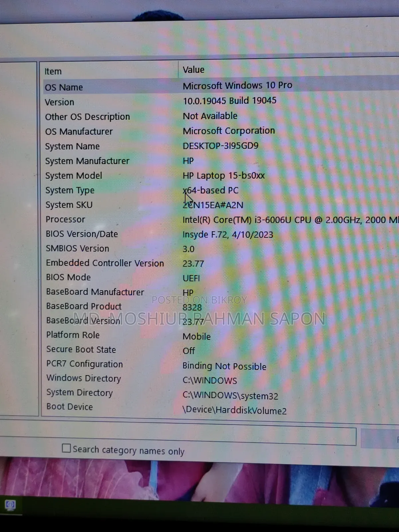Click the BaseBoard Product value '8328'
The width and height of the screenshot is (399, 532).
192,307
